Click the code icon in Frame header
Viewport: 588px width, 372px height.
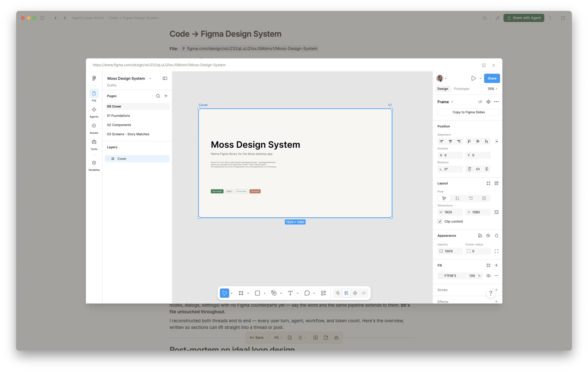click(480, 102)
